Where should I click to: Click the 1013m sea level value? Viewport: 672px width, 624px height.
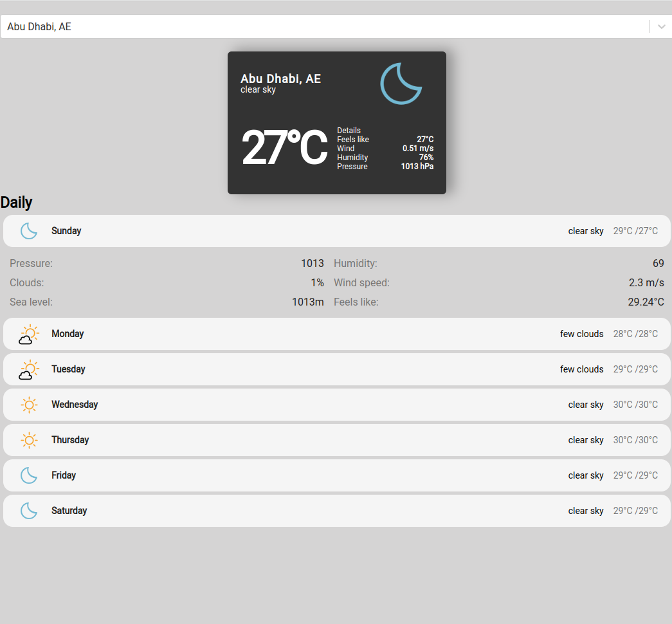pyautogui.click(x=308, y=302)
